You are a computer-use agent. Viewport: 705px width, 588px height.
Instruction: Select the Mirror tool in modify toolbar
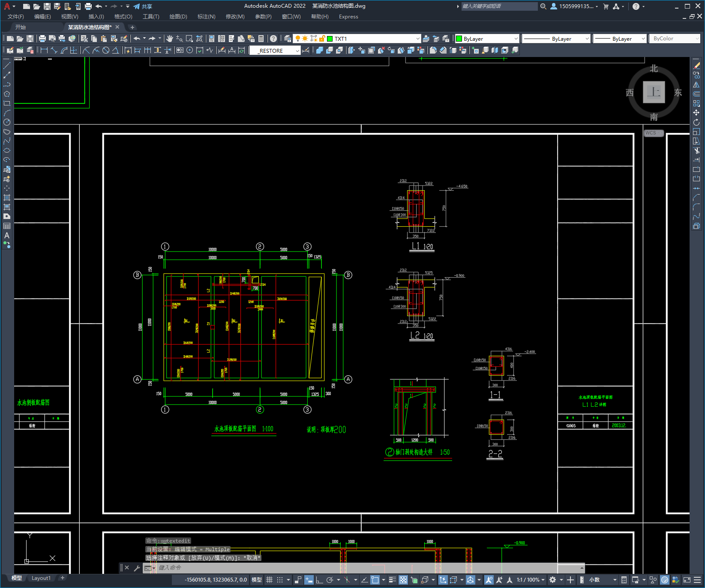[x=696, y=84]
